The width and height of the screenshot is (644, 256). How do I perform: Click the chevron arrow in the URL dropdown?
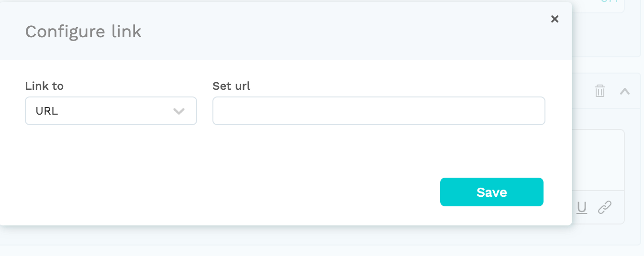click(x=179, y=111)
